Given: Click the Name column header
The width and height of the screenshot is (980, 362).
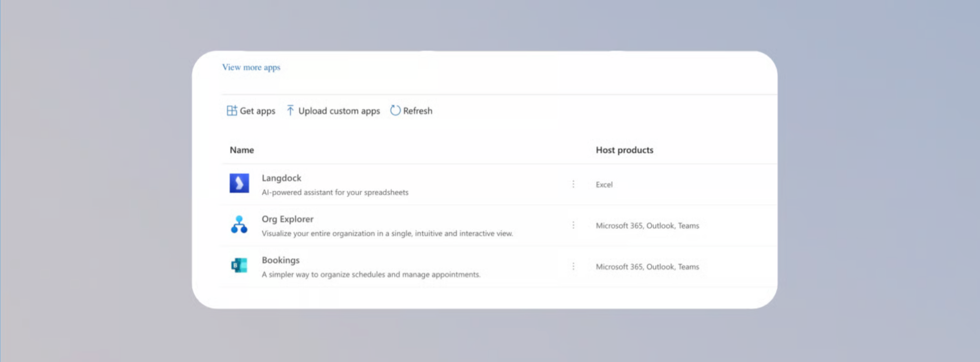Looking at the screenshot, I should 242,150.
